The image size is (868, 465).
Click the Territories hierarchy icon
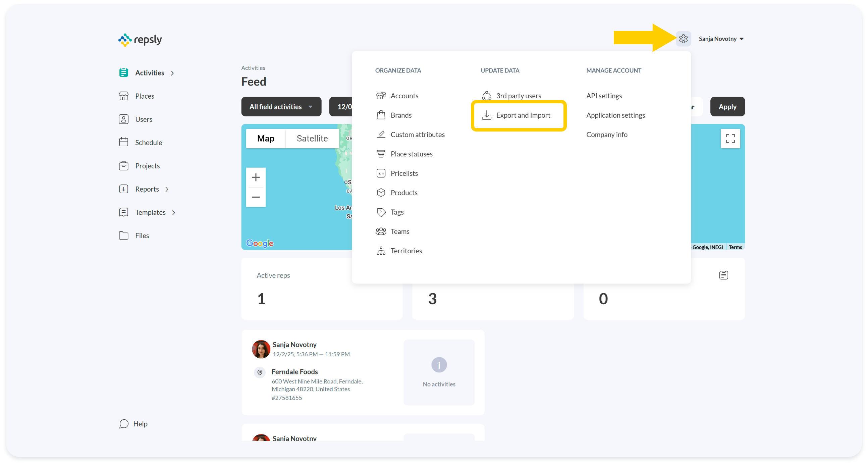point(381,251)
